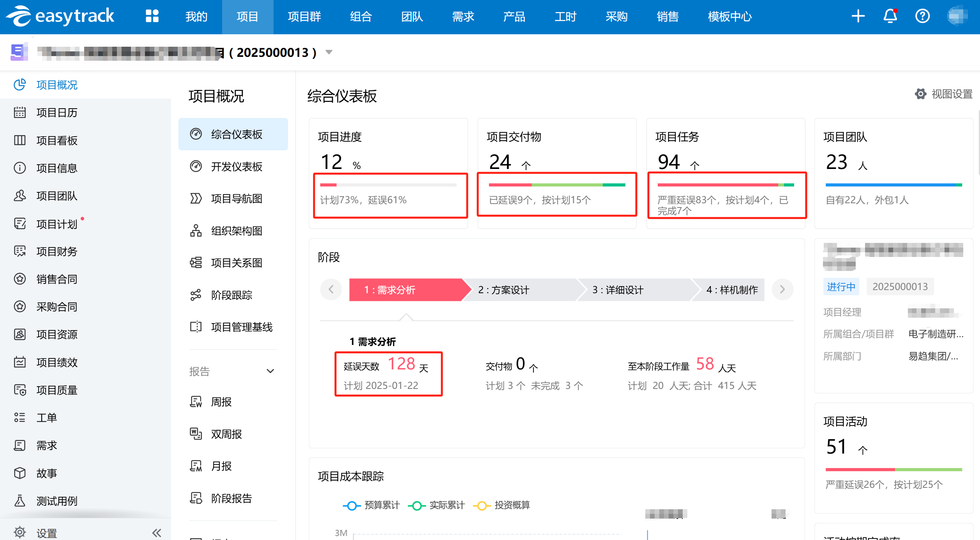The image size is (980, 540).
Task: Click the easytrack logo
Action: pos(60,16)
